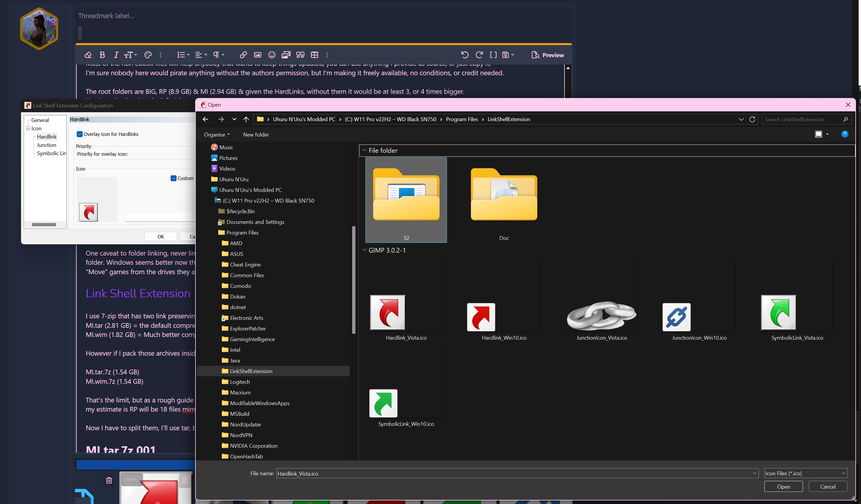Image resolution: width=861 pixels, height=504 pixels.
Task: Click the insert table icon
Action: coord(314,55)
